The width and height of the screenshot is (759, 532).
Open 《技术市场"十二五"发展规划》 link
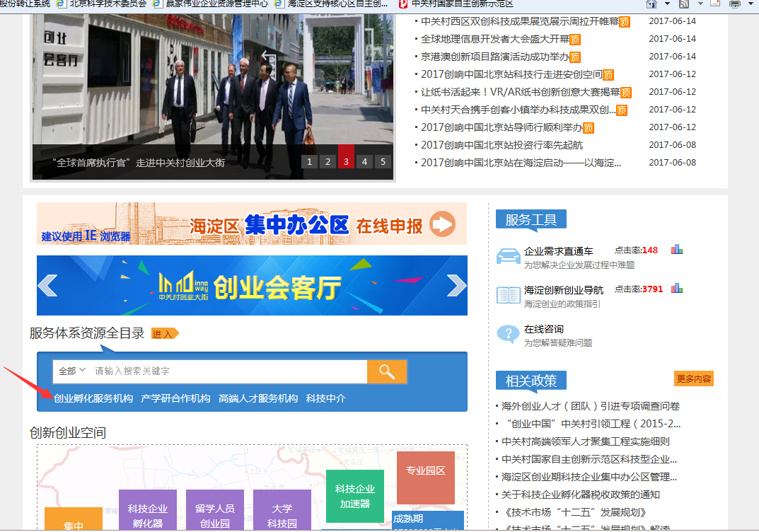click(574, 512)
